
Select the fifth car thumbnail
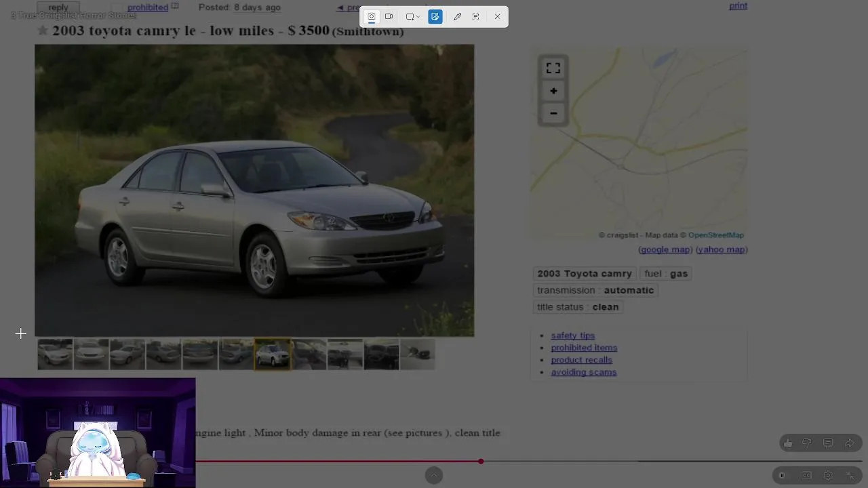coord(200,354)
